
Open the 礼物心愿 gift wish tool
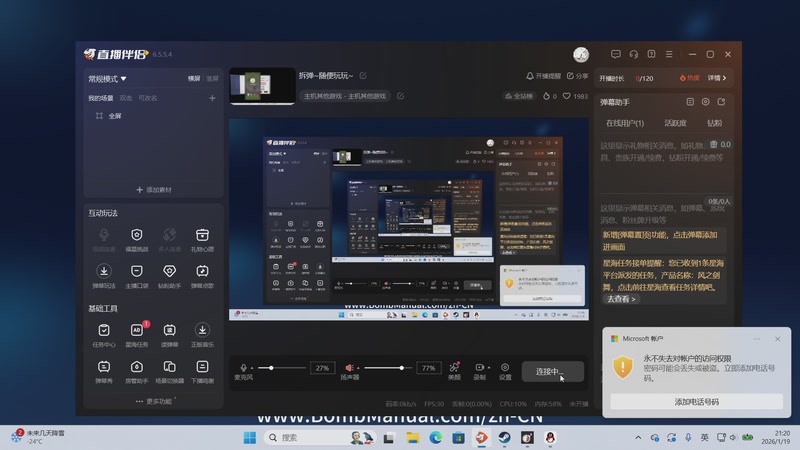pyautogui.click(x=202, y=239)
